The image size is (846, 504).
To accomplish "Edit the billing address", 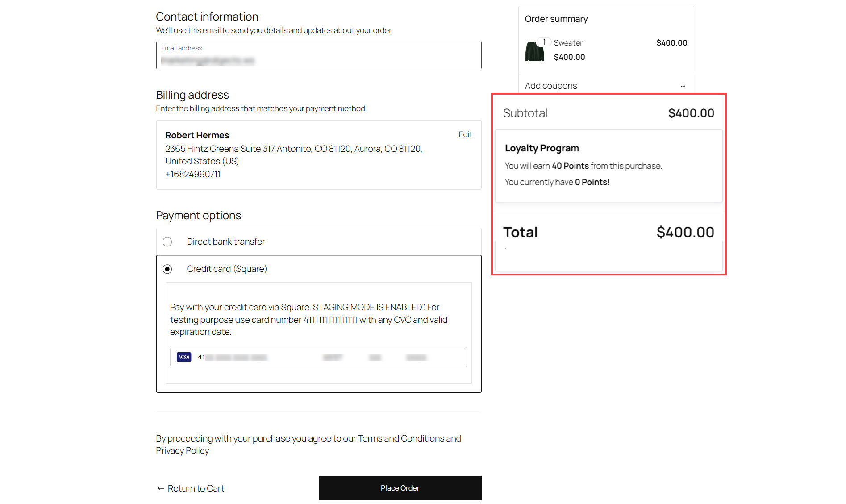I will click(x=465, y=134).
